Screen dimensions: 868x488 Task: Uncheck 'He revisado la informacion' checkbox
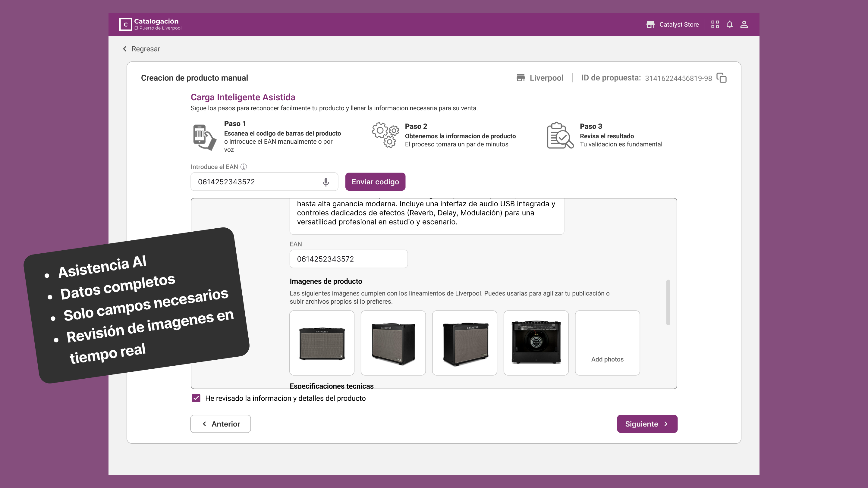click(x=196, y=398)
